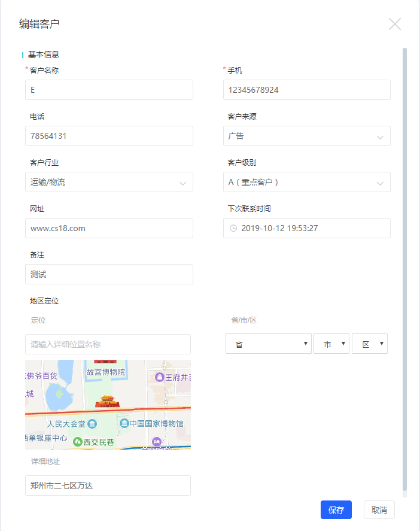The height and width of the screenshot is (531, 420).
Task: Open the 客户级别 dropdown showing A（重点客户）
Action: pos(306,182)
